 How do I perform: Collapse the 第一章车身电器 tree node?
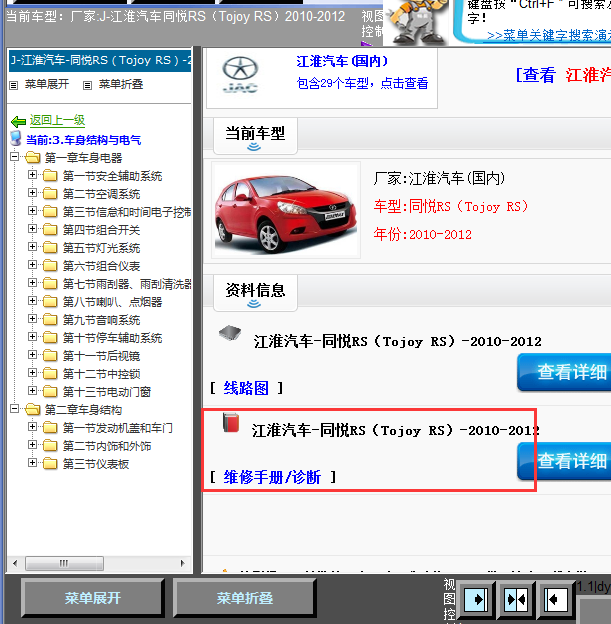(14, 157)
